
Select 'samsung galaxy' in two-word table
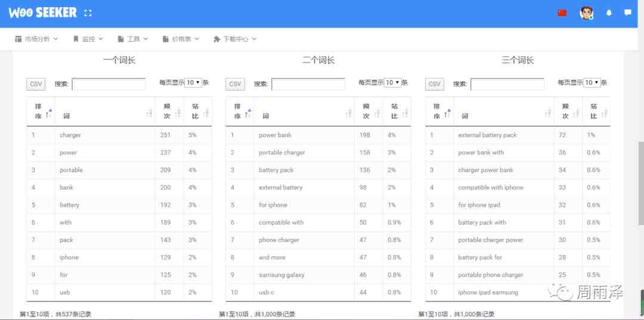pos(281,275)
